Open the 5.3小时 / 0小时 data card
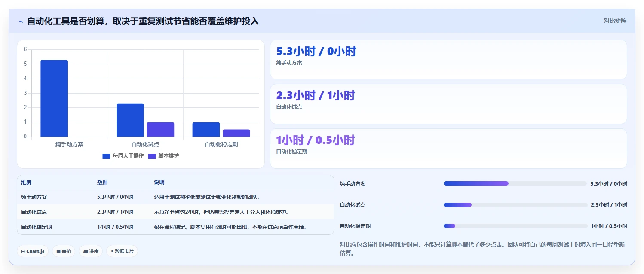The image size is (644, 274). (448, 59)
